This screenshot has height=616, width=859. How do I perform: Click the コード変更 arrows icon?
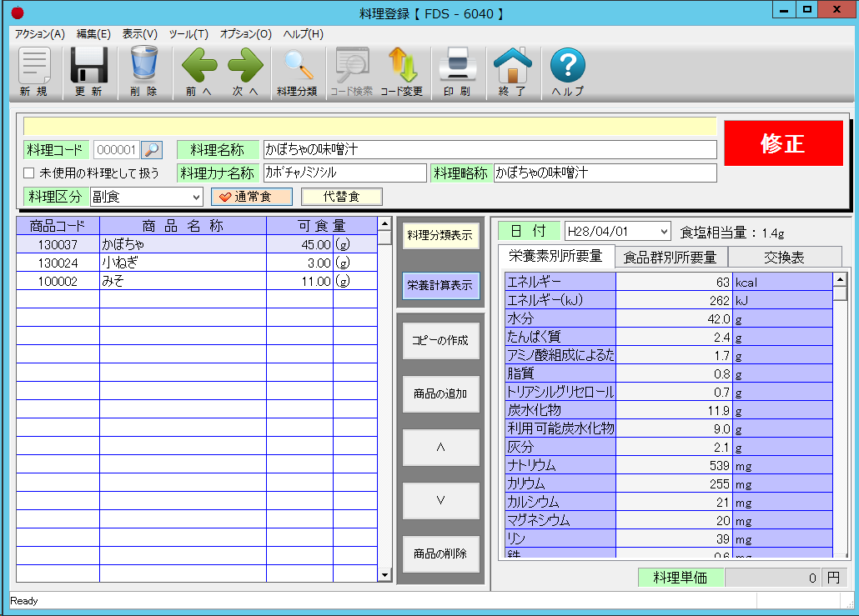401,72
